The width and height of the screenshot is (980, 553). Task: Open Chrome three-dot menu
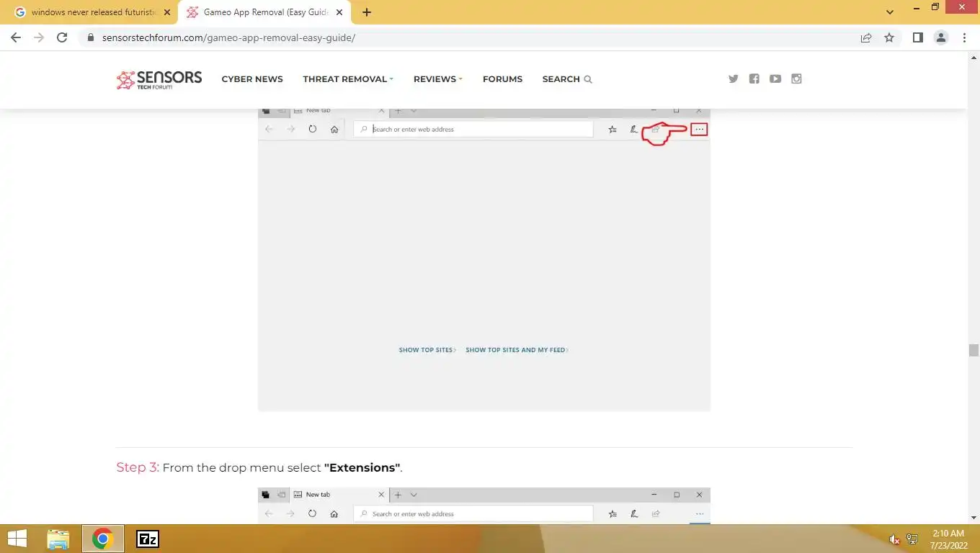[x=964, y=37]
